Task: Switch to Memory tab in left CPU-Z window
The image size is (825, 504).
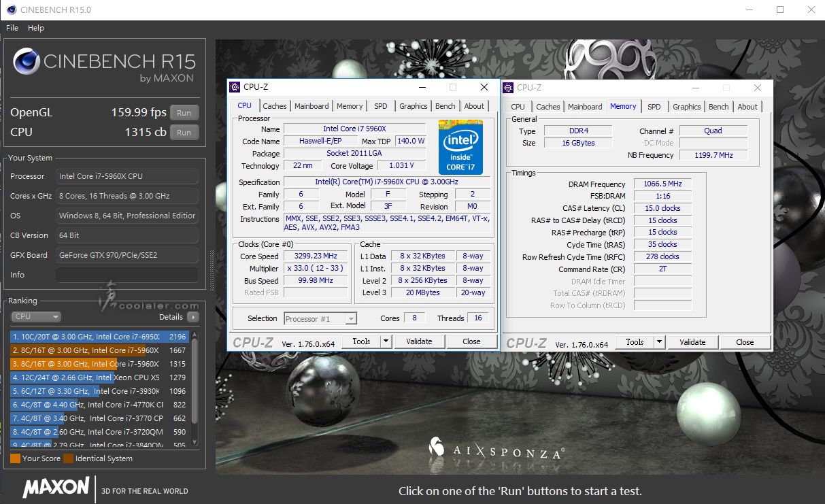Action: click(x=350, y=106)
